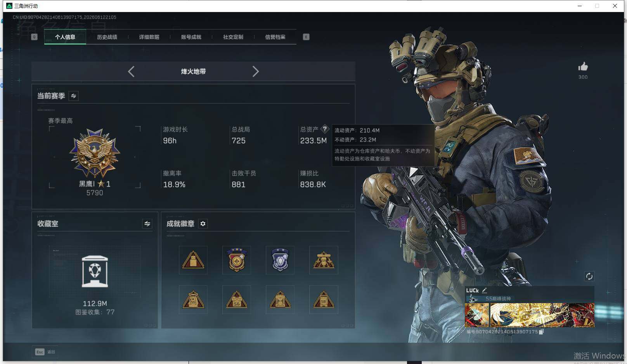Give a like with thumbs-up icon
The width and height of the screenshot is (627, 364).
[583, 67]
